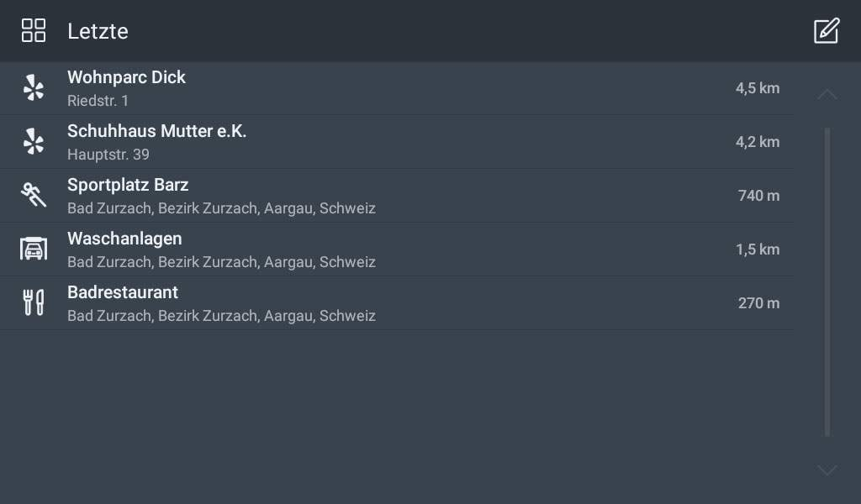Tap the fork and knife restaurant icon
The width and height of the screenshot is (861, 504).
pyautogui.click(x=34, y=303)
